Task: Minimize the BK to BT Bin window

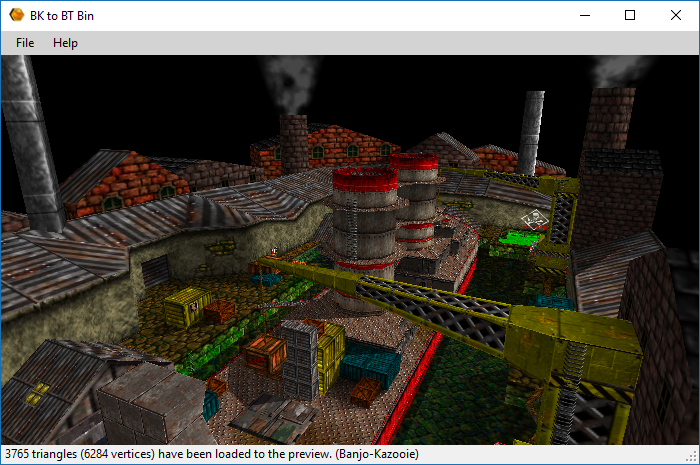Action: point(585,15)
